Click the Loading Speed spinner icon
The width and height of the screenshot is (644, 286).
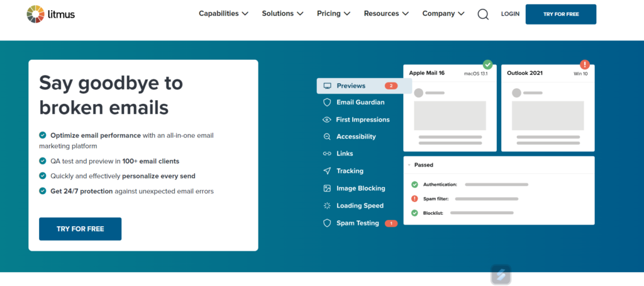pos(327,206)
